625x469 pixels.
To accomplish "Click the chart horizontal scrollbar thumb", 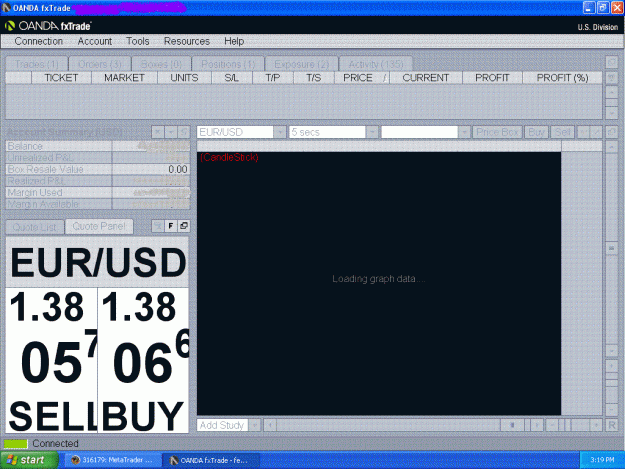I will [513, 425].
